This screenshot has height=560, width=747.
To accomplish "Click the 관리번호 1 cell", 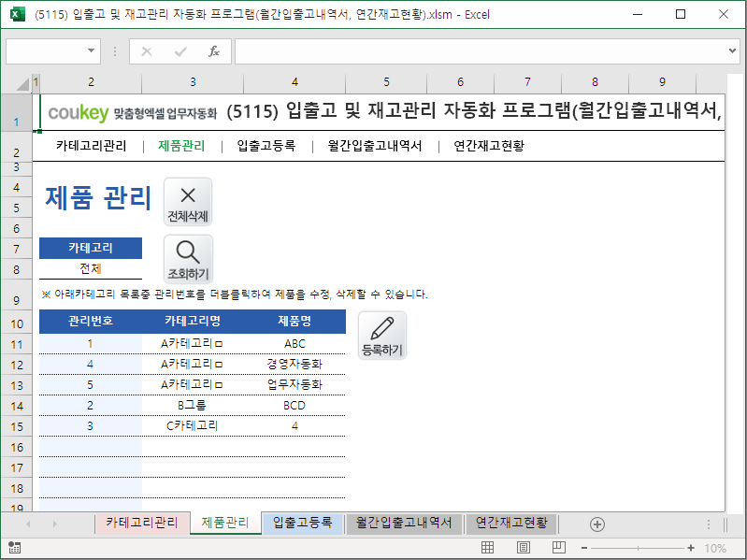I will pyautogui.click(x=91, y=344).
